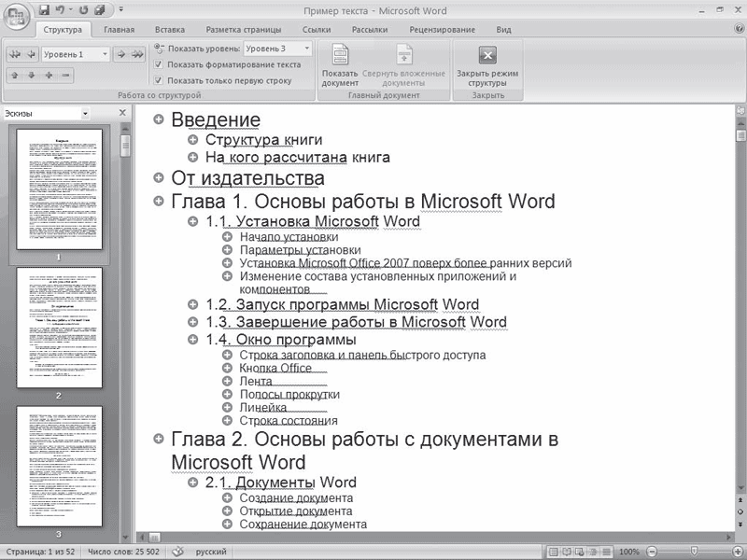747x560 pixels.
Task: Toggle Показать только первую строку checkbox
Action: coord(159,80)
